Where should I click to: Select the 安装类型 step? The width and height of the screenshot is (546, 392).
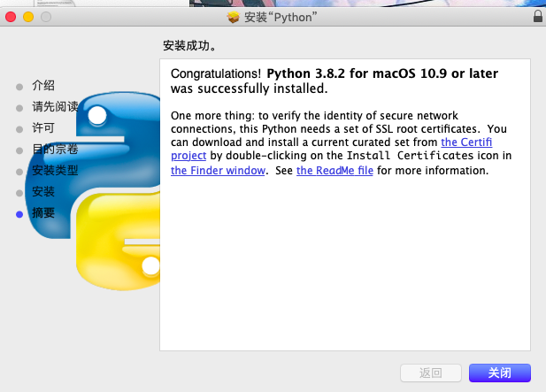55,170
